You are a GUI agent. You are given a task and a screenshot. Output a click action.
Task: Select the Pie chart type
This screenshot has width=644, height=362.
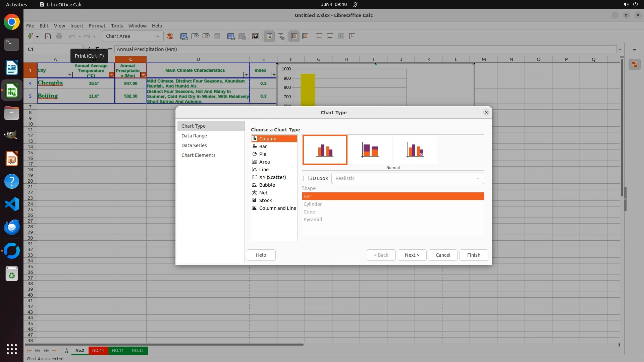coord(263,154)
